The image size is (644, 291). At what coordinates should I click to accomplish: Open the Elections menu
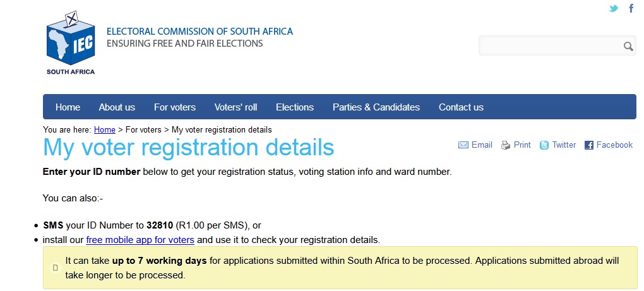pos(295,107)
